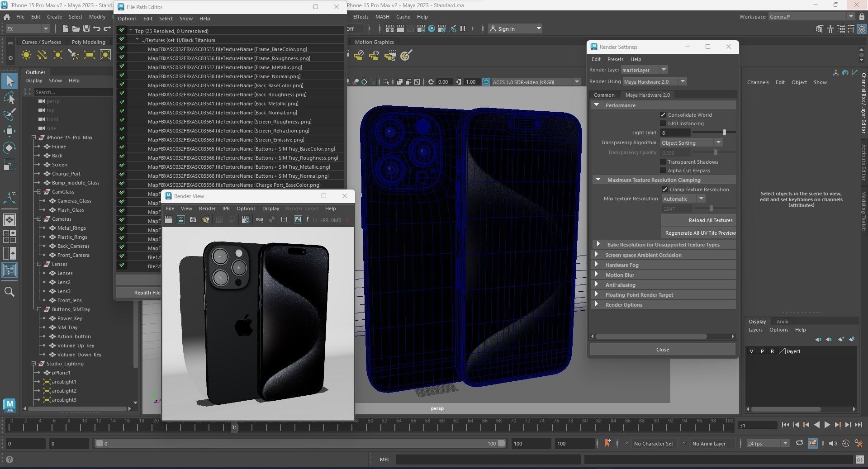Click the Maya home icon in menu bar
This screenshot has width=868, height=469.
(x=7, y=17)
